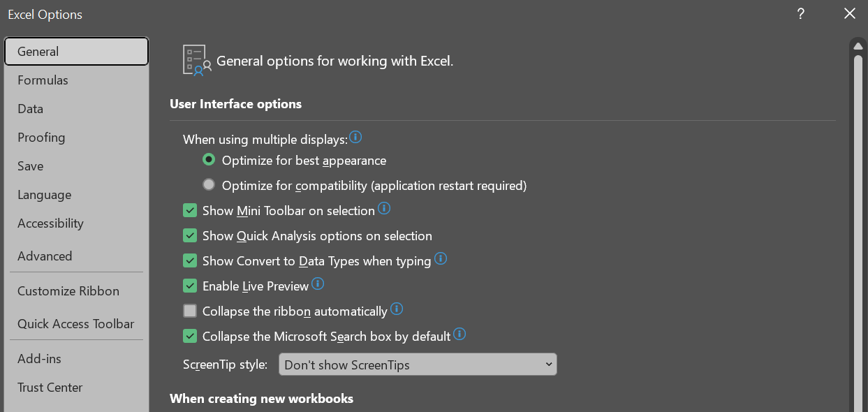The image size is (868, 412).
Task: Click info icon beside multiple displays label
Action: click(x=355, y=137)
